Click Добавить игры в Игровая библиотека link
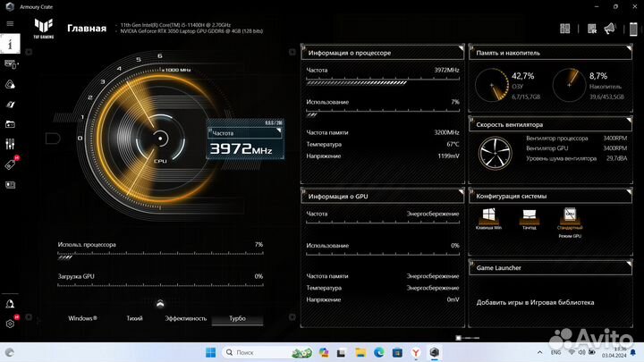This screenshot has width=644, height=362. tap(535, 302)
